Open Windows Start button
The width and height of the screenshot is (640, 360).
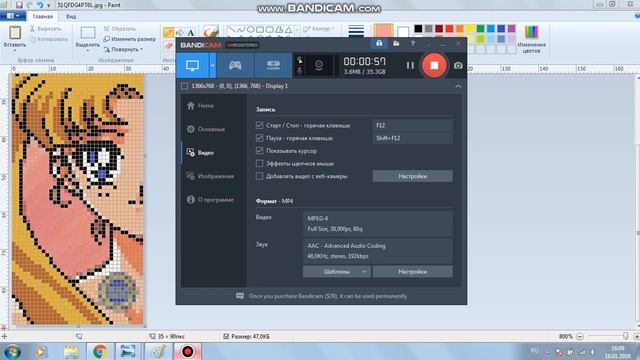click(13, 351)
